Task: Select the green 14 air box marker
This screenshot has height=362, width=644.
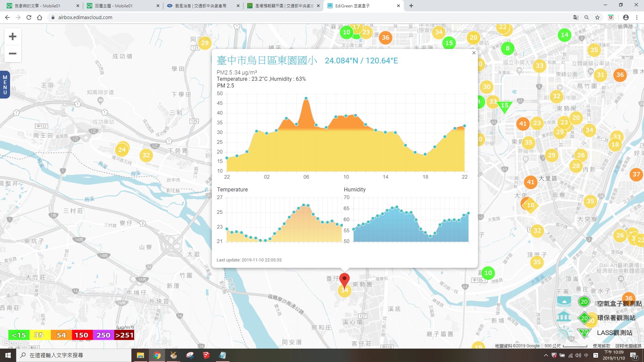Action: click(565, 35)
